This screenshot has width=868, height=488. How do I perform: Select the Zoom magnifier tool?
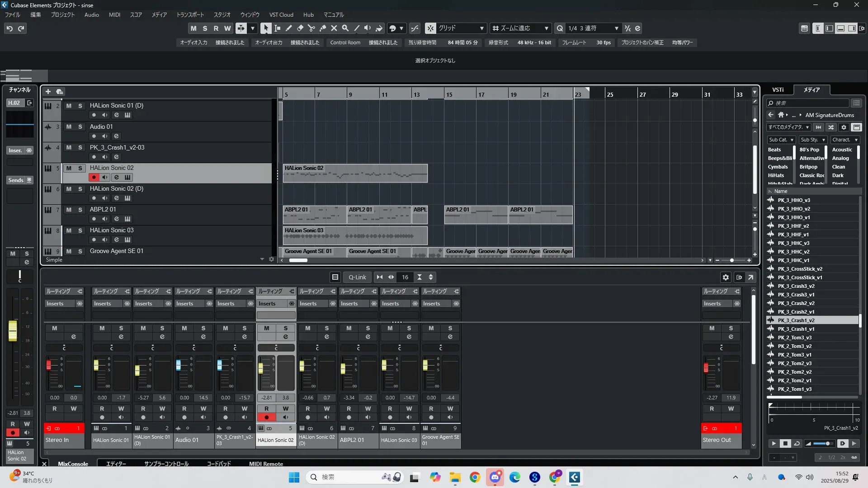pyautogui.click(x=345, y=28)
